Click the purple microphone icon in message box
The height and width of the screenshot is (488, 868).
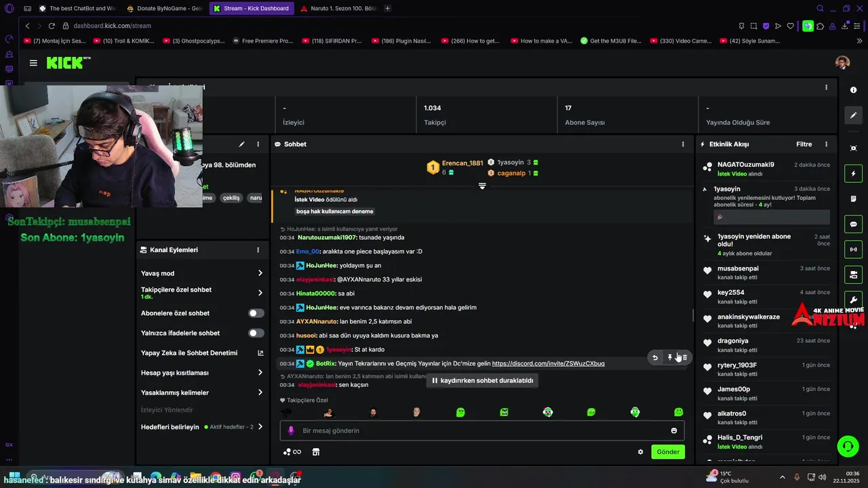292,430
